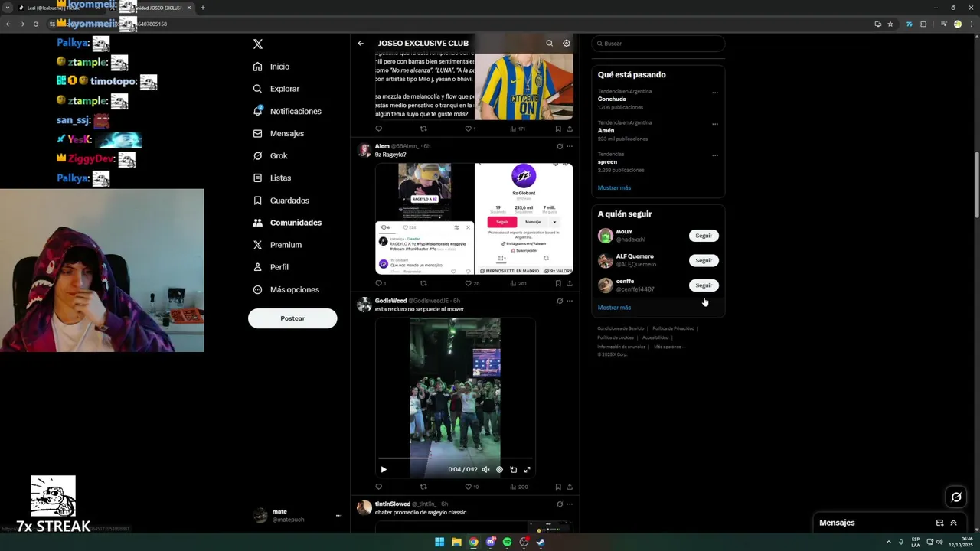Image resolution: width=980 pixels, height=551 pixels.
Task: Toggle picture-in-picture on the video
Action: tap(513, 470)
